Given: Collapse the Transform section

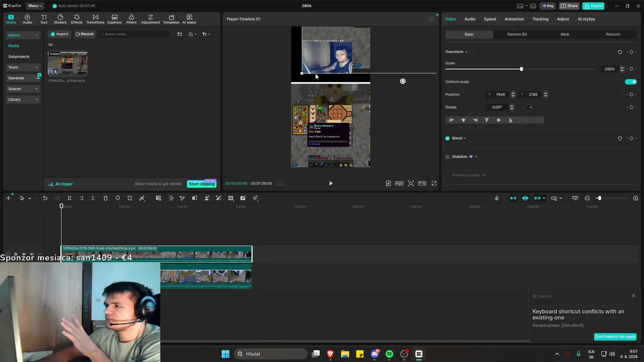Looking at the screenshot, I should coord(466,52).
